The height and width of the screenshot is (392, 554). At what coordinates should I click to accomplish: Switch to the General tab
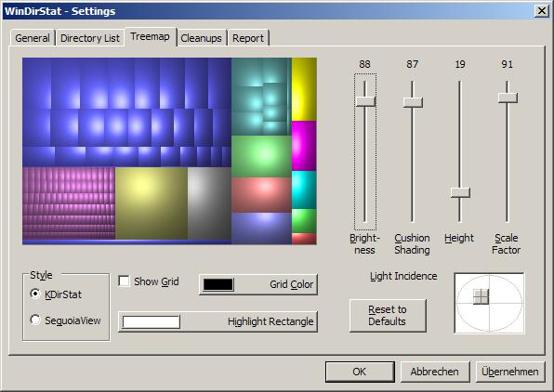[x=33, y=38]
